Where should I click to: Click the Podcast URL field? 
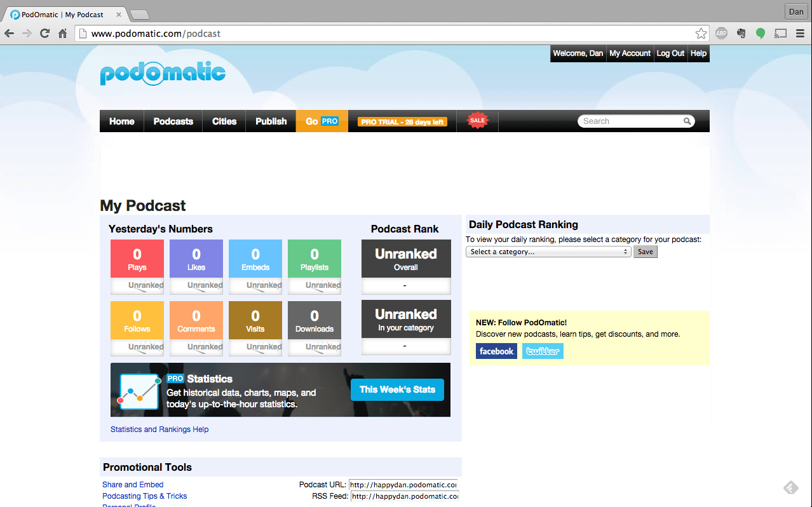(x=403, y=485)
